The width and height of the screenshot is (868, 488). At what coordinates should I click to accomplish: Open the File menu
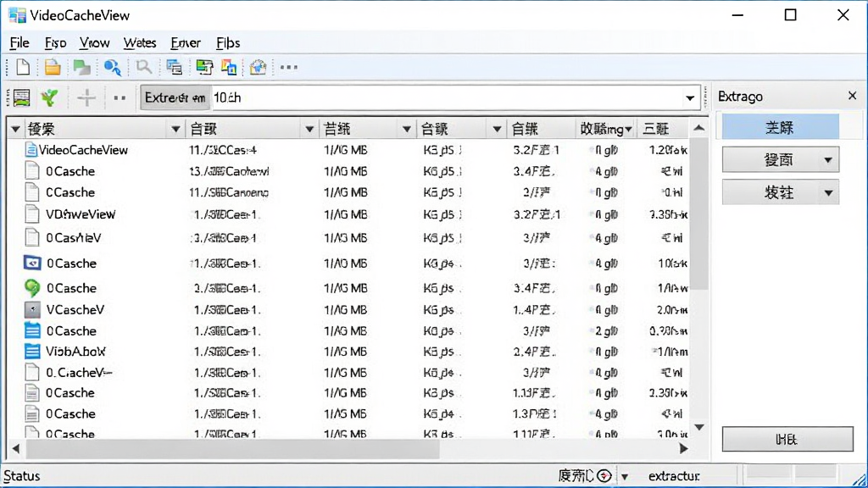[x=19, y=42]
